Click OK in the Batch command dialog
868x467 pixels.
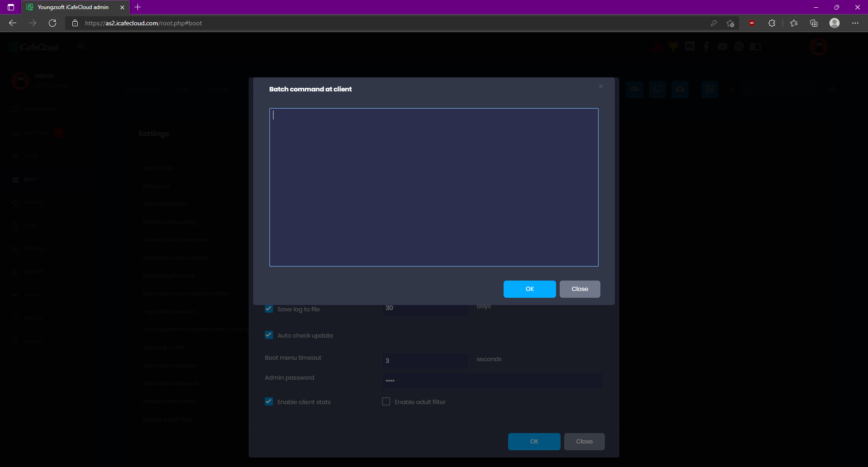(x=529, y=289)
